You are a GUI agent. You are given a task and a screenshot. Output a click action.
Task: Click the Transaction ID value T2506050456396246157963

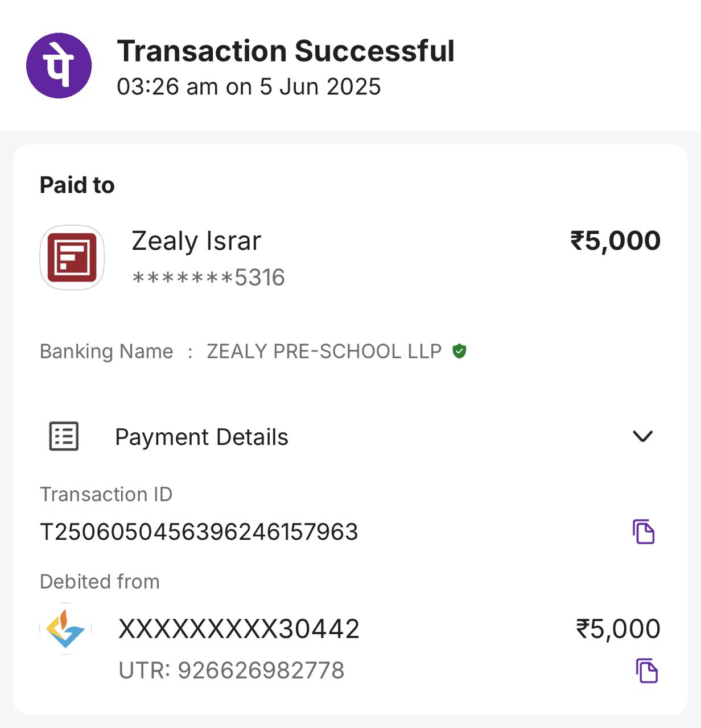(x=199, y=532)
